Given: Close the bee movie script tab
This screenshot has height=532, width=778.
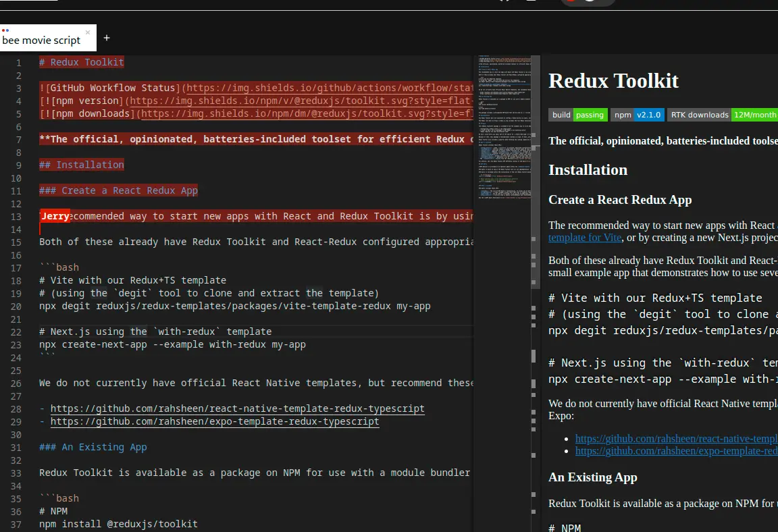Looking at the screenshot, I should point(88,32).
